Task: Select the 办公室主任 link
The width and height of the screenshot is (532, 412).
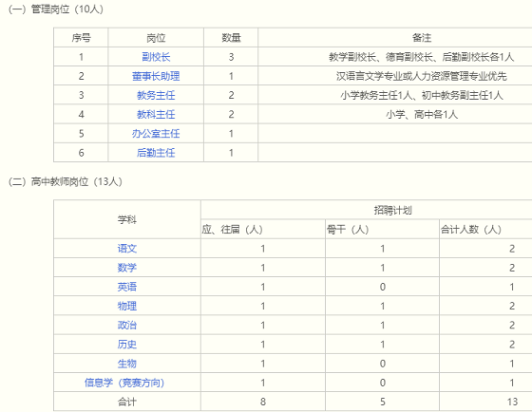Action: (x=156, y=133)
